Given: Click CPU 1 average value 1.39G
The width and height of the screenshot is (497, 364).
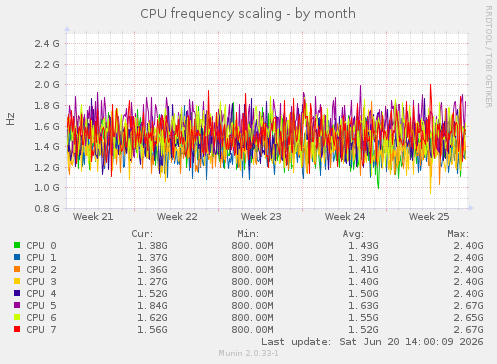Looking at the screenshot, I should tap(363, 258).
